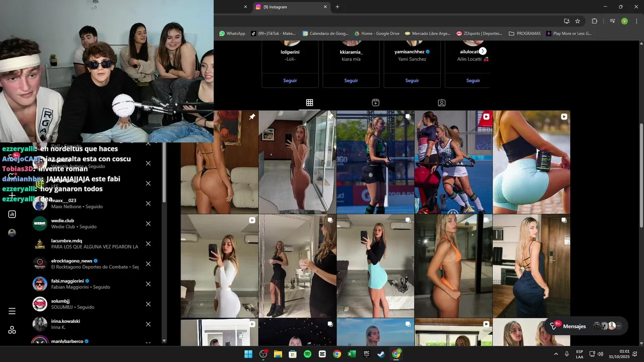Open Home - Google Drive bookmark
Screen dimensions: 644x362
[x=376, y=34]
